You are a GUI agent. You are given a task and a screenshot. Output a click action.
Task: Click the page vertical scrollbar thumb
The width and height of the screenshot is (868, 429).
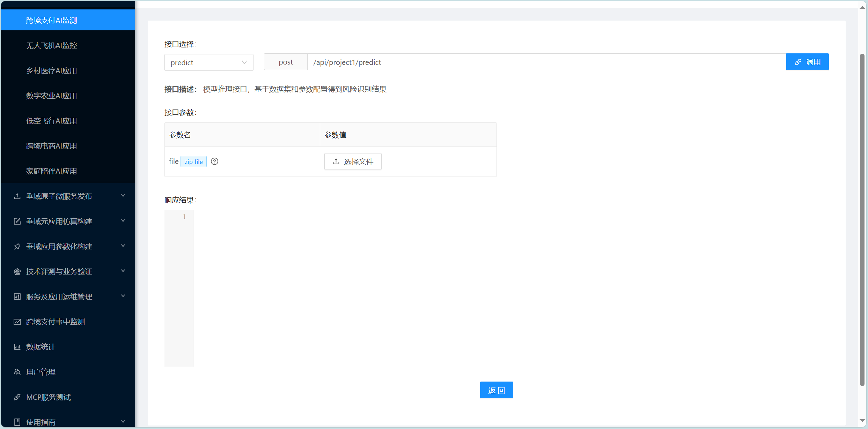coord(862,220)
